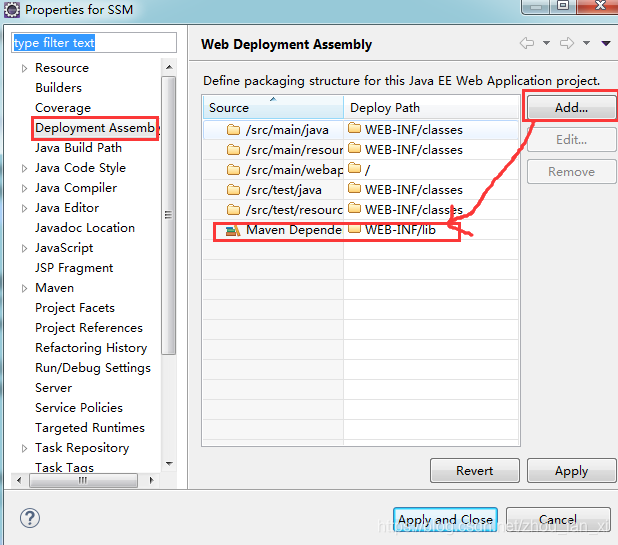Click folder icon of /src/test/resources source

pos(233,210)
